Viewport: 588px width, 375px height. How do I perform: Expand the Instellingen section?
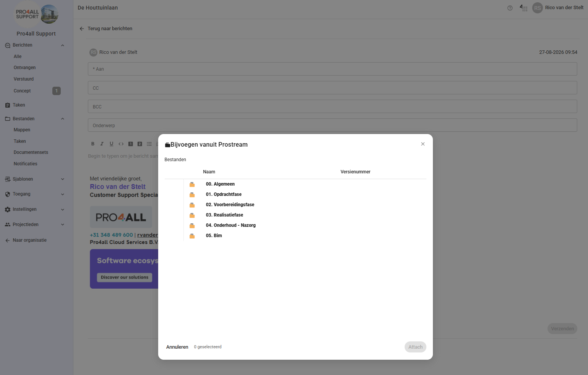tap(63, 210)
